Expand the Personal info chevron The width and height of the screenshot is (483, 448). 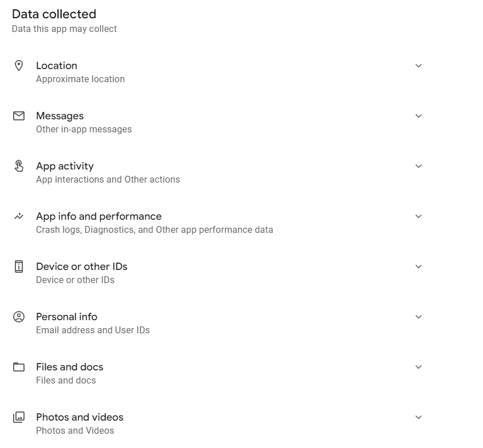coord(418,317)
